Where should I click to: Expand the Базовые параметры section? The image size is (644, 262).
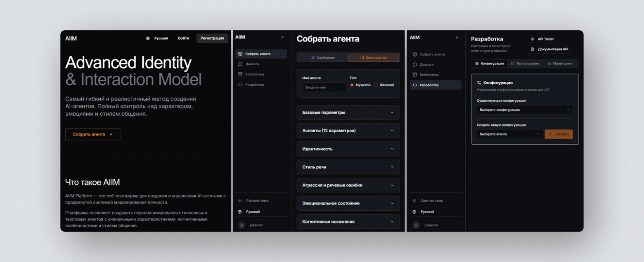pos(348,112)
